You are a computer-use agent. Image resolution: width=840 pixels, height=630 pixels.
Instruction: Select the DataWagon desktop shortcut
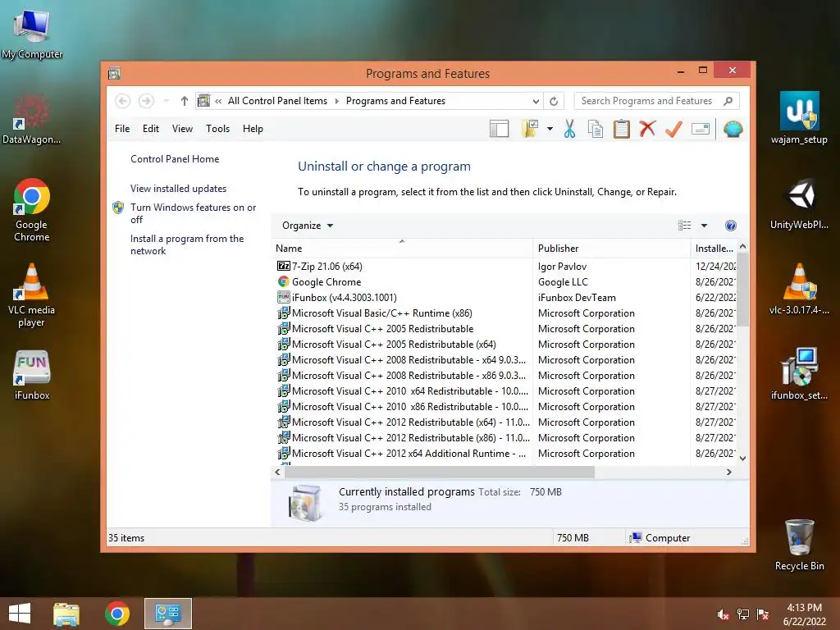[x=32, y=119]
